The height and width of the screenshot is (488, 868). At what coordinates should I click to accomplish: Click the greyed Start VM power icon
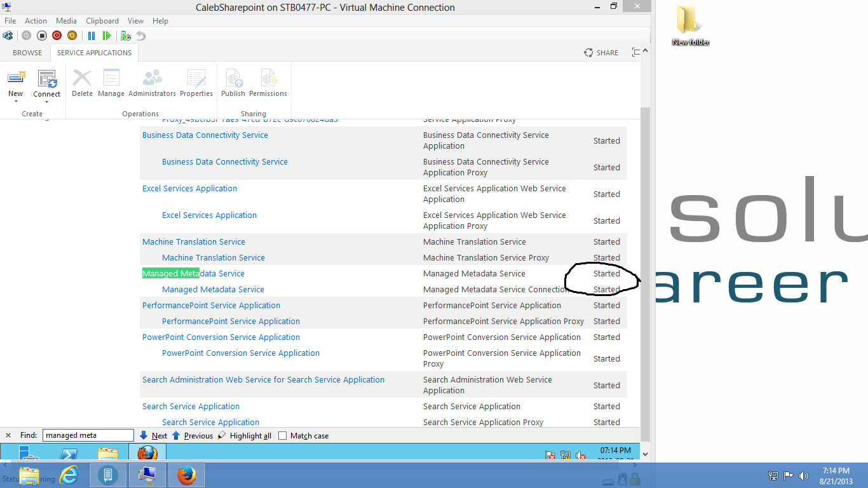(27, 36)
